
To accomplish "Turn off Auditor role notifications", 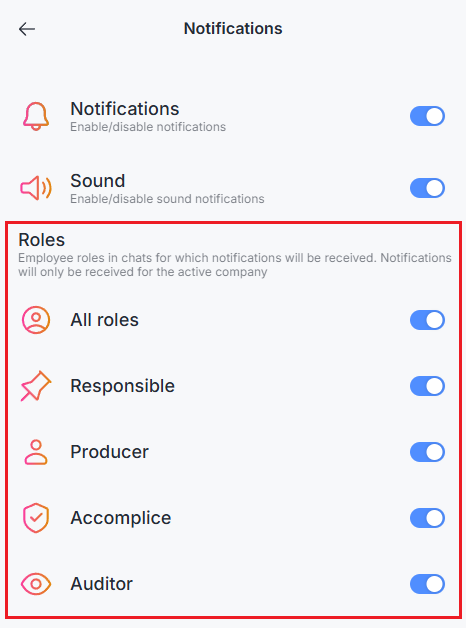I will (427, 584).
